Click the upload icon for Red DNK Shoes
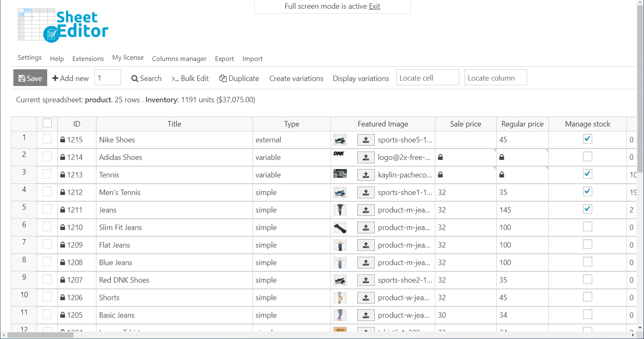 point(366,280)
